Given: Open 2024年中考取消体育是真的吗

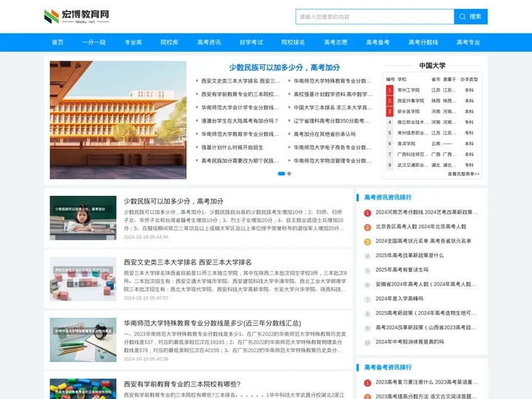Looking at the screenshot, I should point(409,341).
